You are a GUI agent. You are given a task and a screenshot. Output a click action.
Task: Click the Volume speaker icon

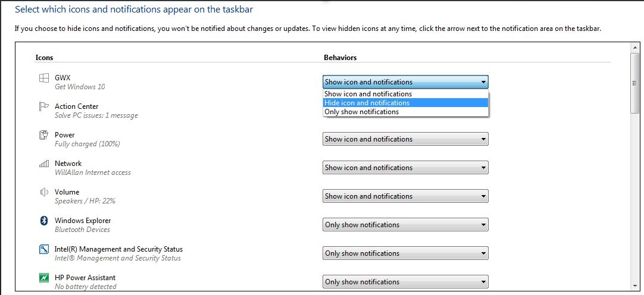coord(44,192)
